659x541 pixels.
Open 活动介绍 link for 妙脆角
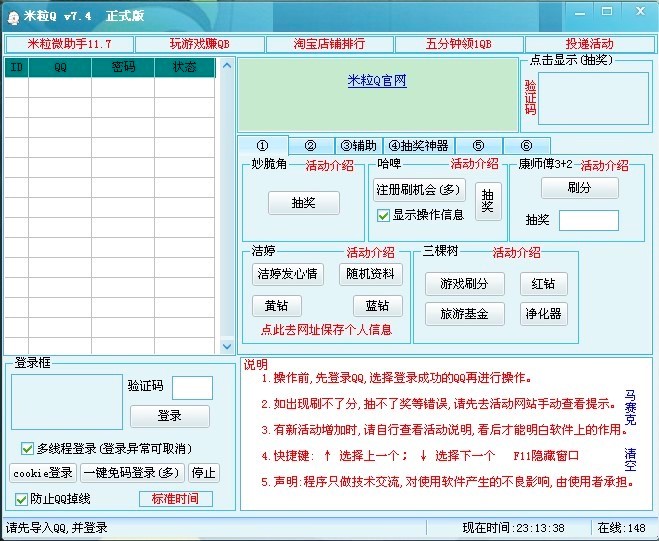(x=330, y=166)
